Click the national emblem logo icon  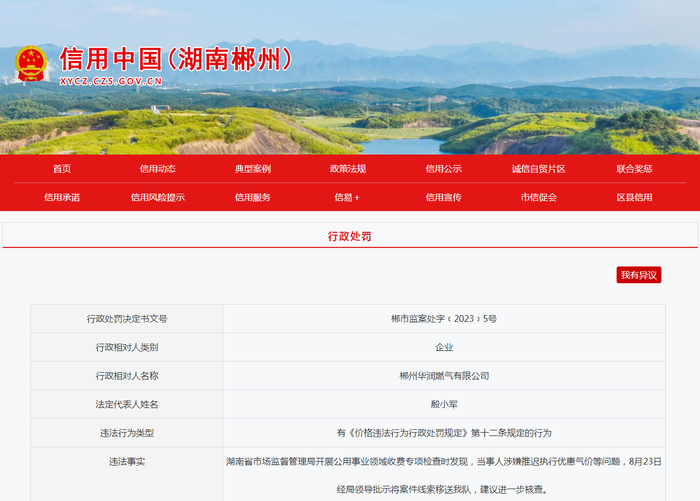[x=31, y=63]
